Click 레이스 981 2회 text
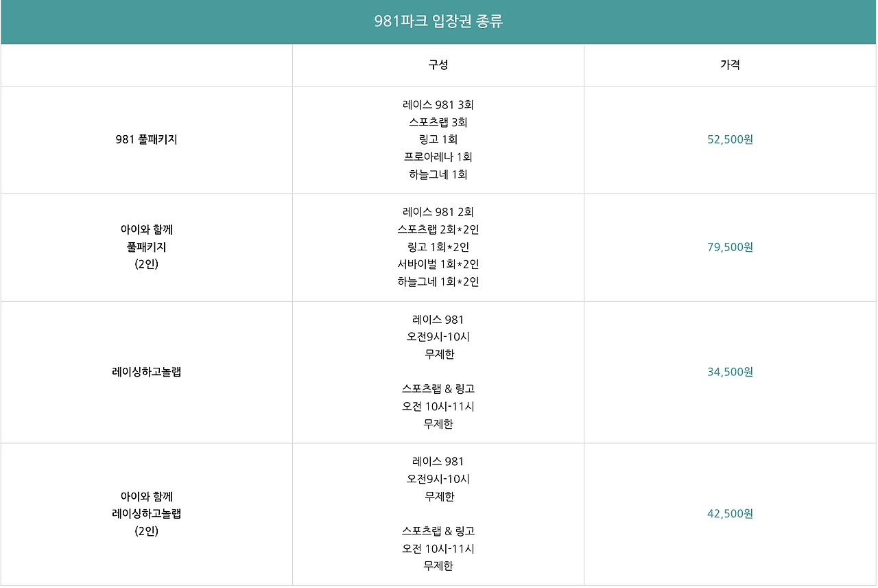Image resolution: width=878 pixels, height=588 pixels. point(438,212)
